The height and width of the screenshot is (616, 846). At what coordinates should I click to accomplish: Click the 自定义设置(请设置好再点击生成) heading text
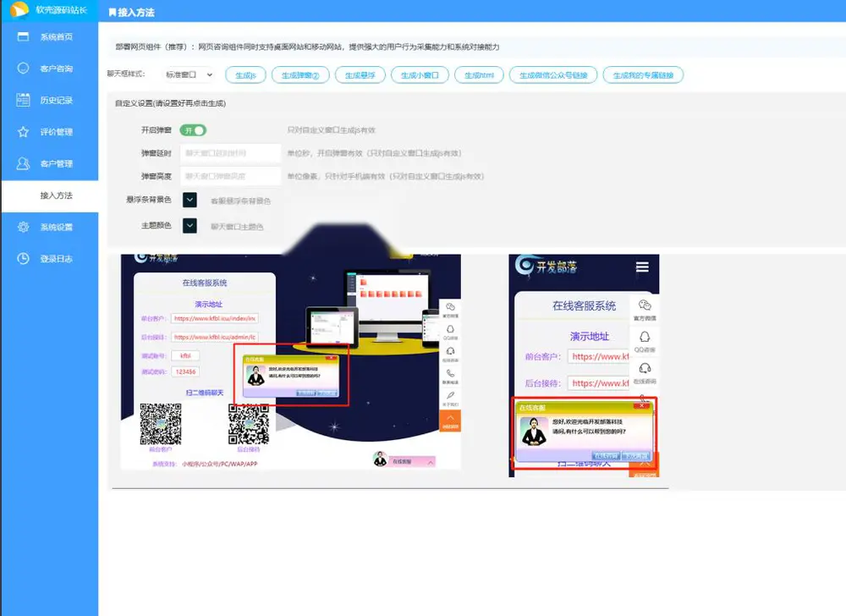[x=171, y=103]
